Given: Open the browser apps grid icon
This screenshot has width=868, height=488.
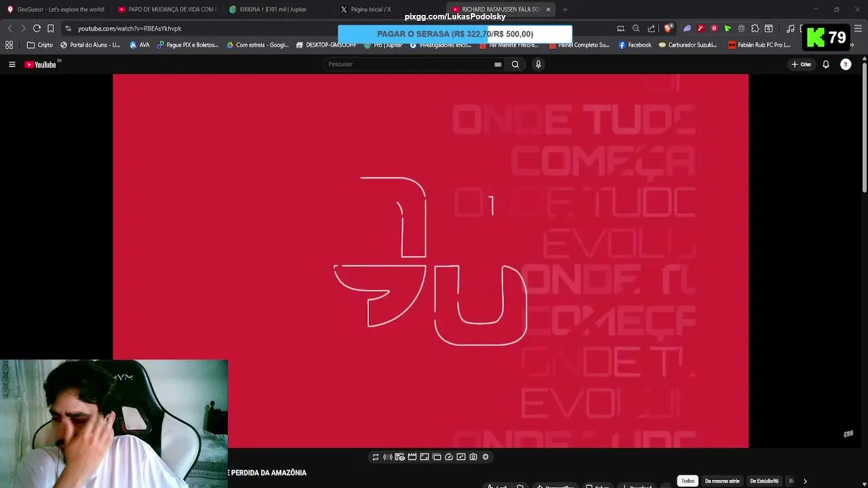Looking at the screenshot, I should coord(9,45).
